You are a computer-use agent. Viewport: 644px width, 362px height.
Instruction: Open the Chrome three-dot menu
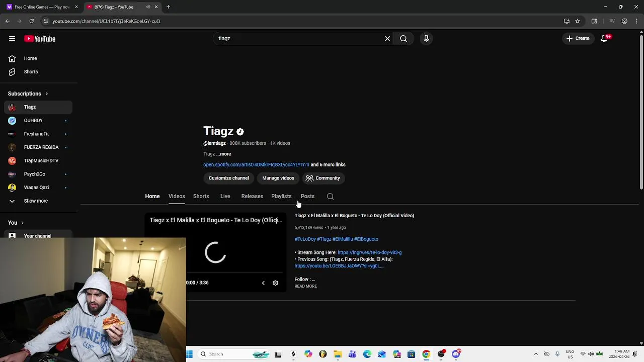click(x=636, y=21)
